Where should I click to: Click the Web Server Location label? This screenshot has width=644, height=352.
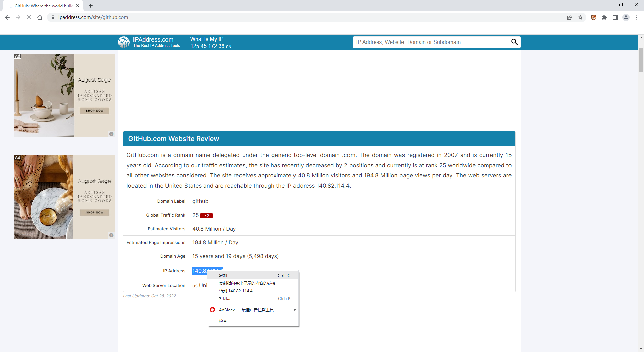(x=164, y=286)
